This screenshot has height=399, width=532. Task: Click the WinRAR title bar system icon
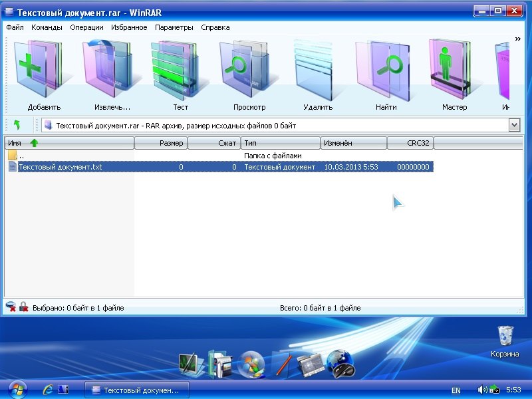point(9,12)
